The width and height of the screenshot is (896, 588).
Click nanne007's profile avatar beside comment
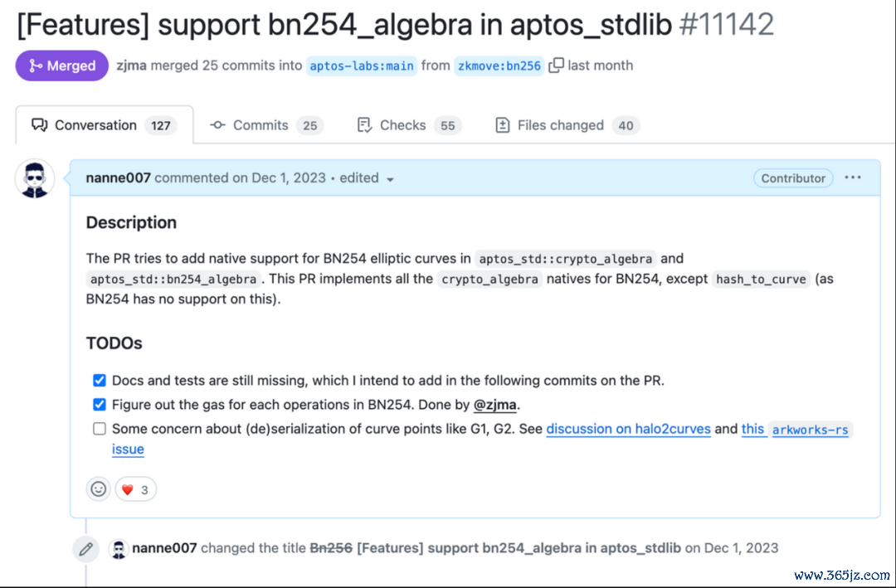click(x=35, y=178)
